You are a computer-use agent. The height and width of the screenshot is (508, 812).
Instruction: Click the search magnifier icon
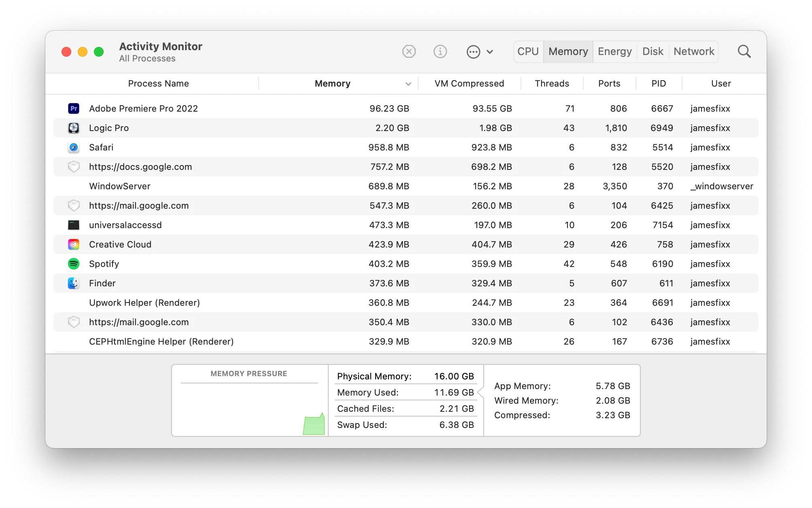[744, 52]
